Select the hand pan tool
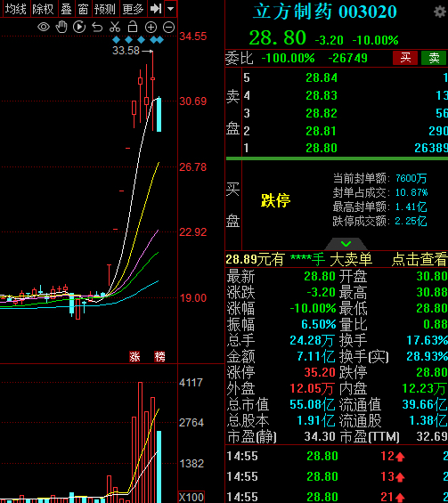Viewport: 448px width, 503px height. (x=61, y=27)
